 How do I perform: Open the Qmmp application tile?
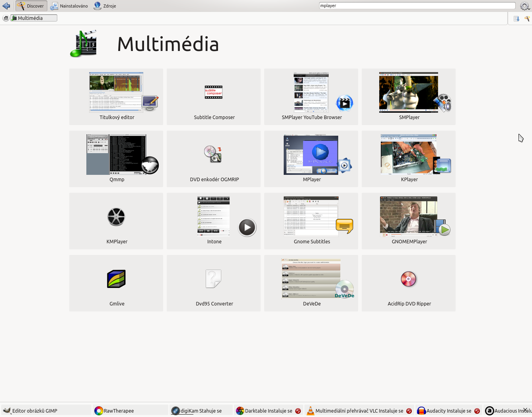click(116, 159)
